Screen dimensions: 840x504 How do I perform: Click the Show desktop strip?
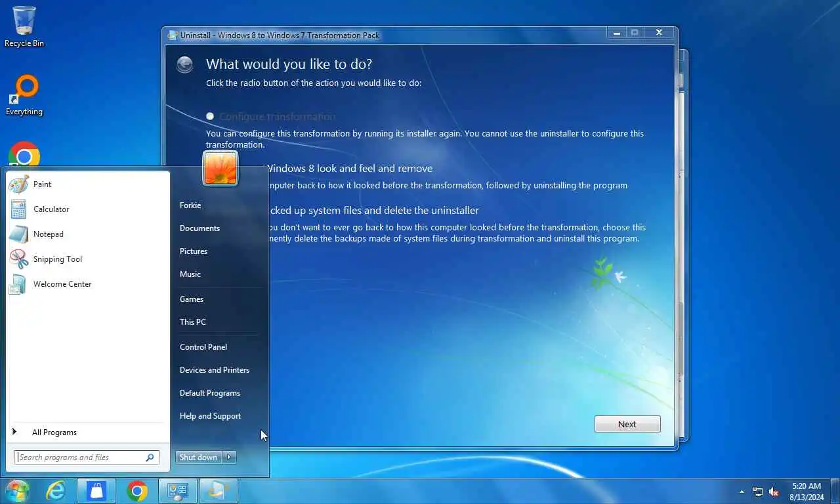(835, 491)
